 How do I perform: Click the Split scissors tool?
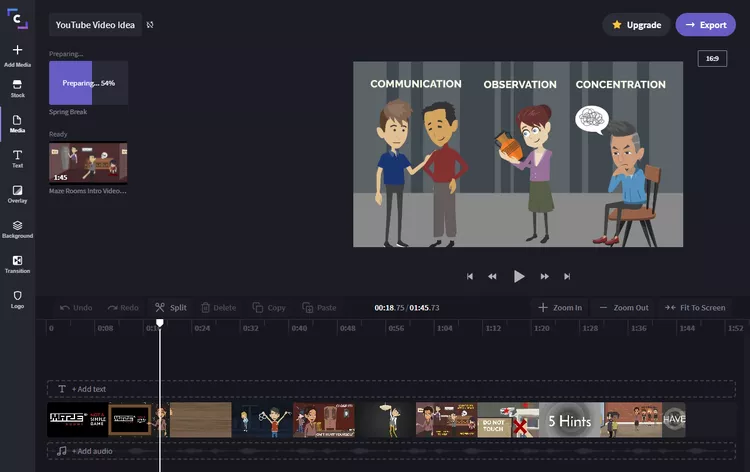pos(170,308)
